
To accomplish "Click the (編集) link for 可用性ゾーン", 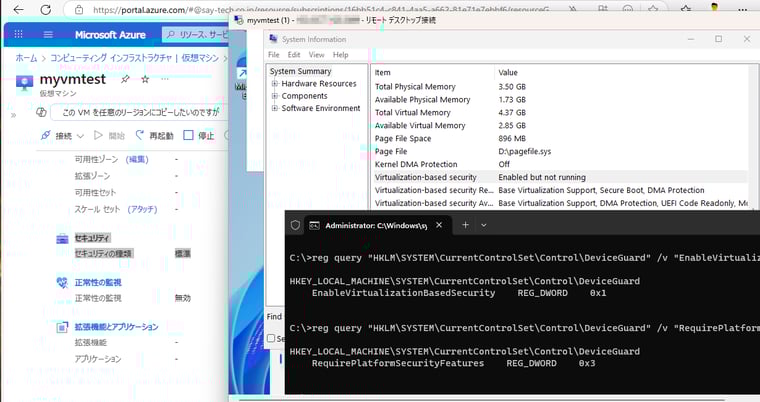I will pyautogui.click(x=137, y=159).
